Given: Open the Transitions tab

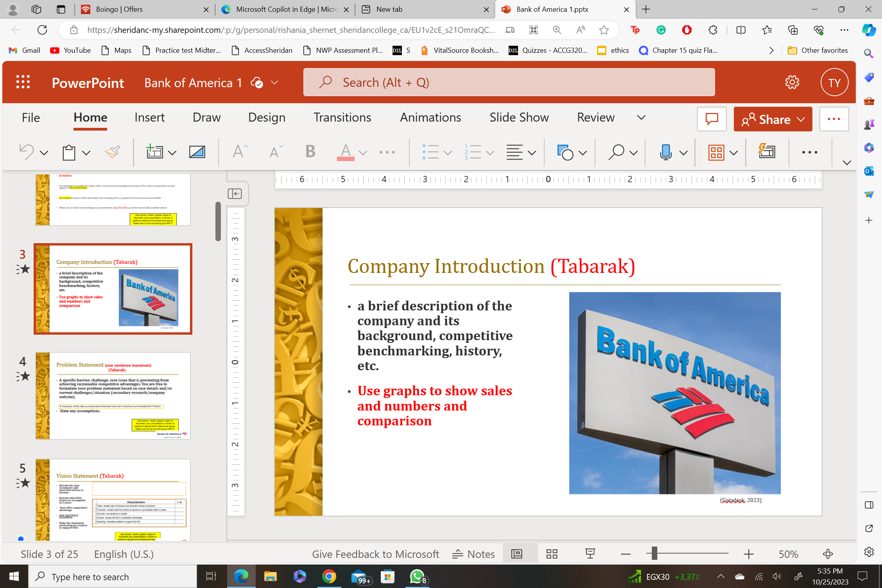Looking at the screenshot, I should (342, 117).
